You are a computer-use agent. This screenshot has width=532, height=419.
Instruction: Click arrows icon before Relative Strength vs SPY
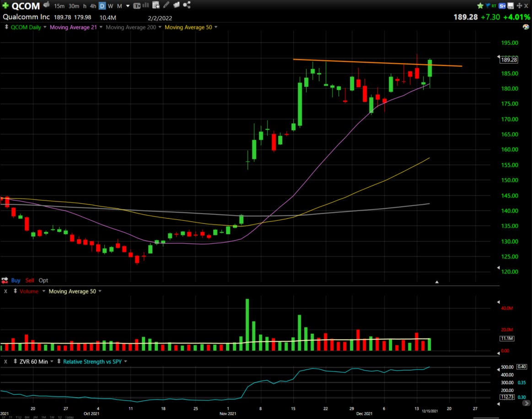[x=59, y=361]
